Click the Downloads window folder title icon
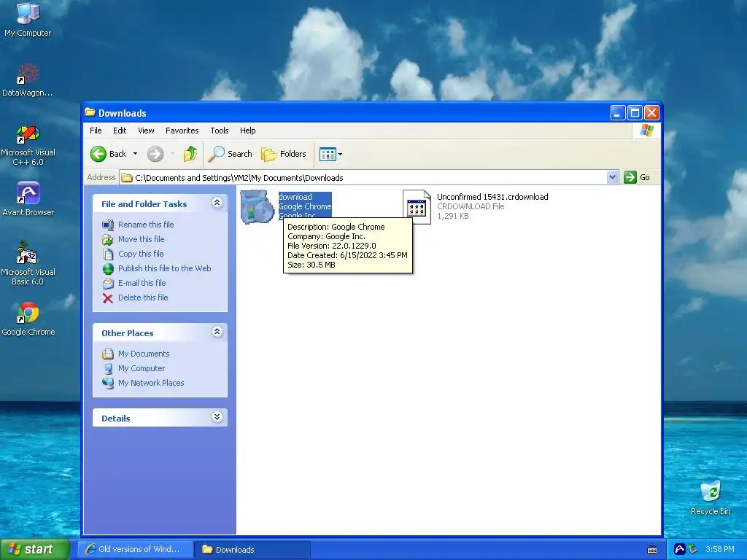Image resolution: width=747 pixels, height=560 pixels. pos(90,112)
